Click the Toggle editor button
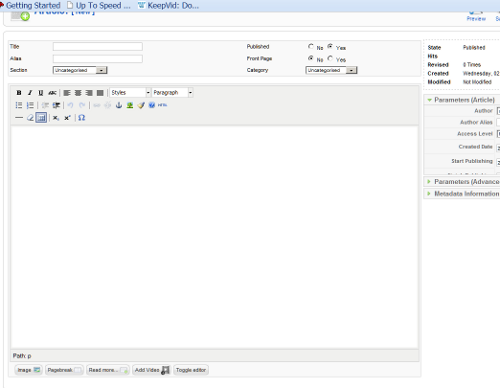The height and width of the screenshot is (388, 500). tap(191, 370)
